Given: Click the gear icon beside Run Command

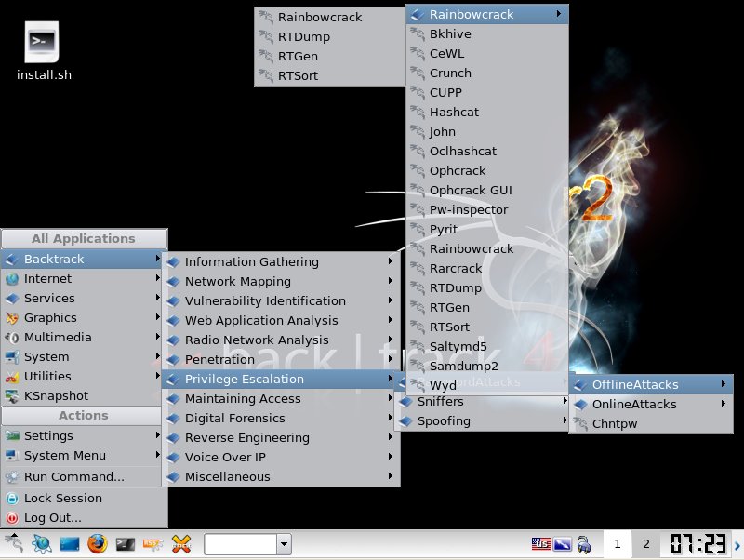Looking at the screenshot, I should [12, 477].
